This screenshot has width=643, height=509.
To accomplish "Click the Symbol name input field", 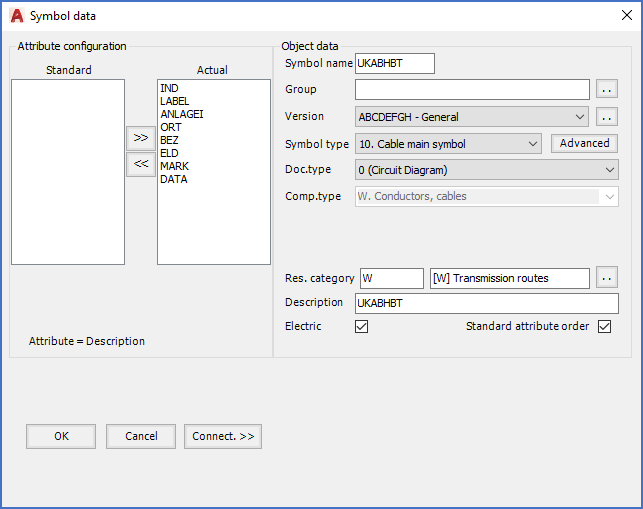I will (x=394, y=64).
